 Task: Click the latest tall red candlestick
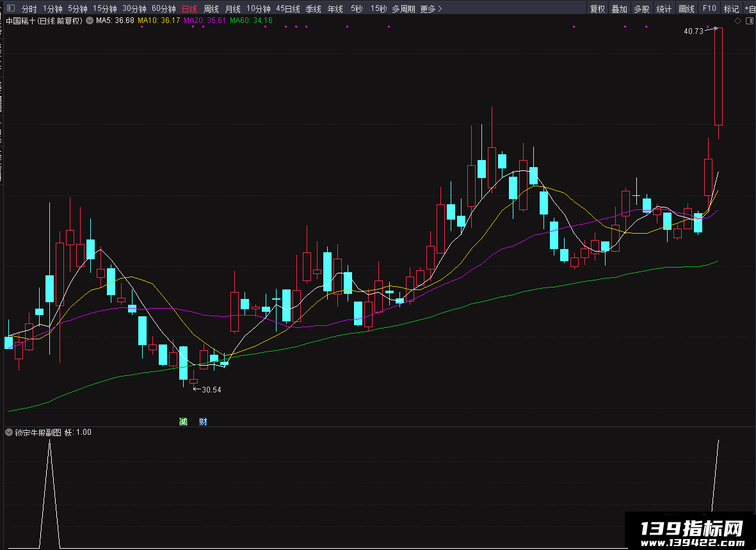pyautogui.click(x=718, y=77)
